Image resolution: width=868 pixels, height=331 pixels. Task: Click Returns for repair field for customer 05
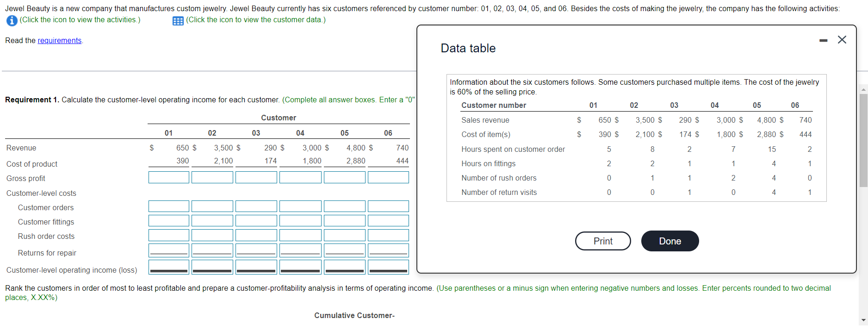(x=345, y=250)
